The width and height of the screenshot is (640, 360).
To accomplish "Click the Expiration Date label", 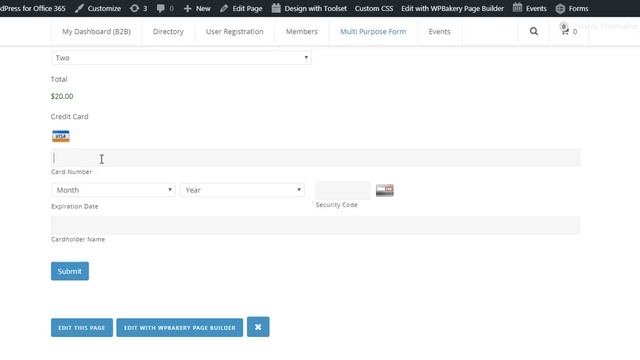I will tap(75, 207).
